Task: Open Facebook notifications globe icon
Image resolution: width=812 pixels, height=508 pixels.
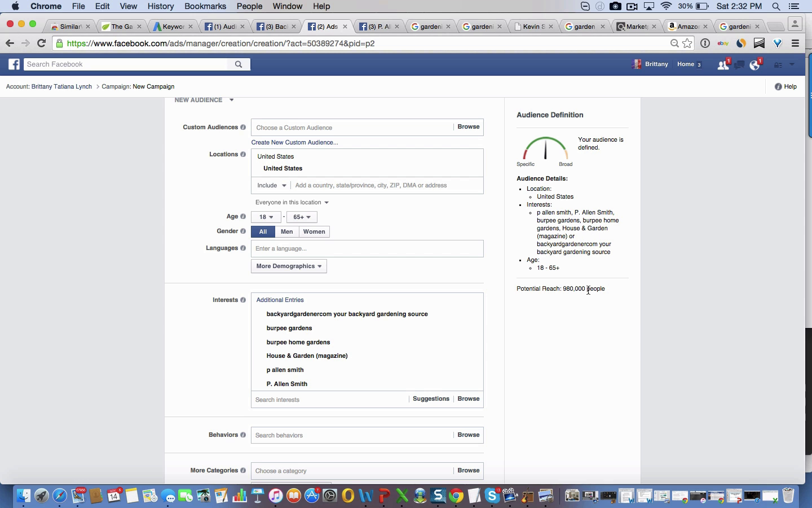Action: coord(755,64)
